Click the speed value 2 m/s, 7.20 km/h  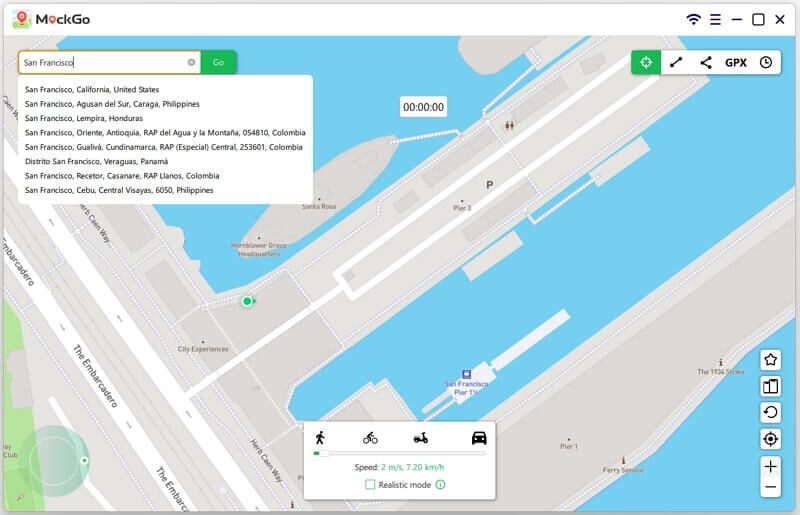pyautogui.click(x=412, y=467)
